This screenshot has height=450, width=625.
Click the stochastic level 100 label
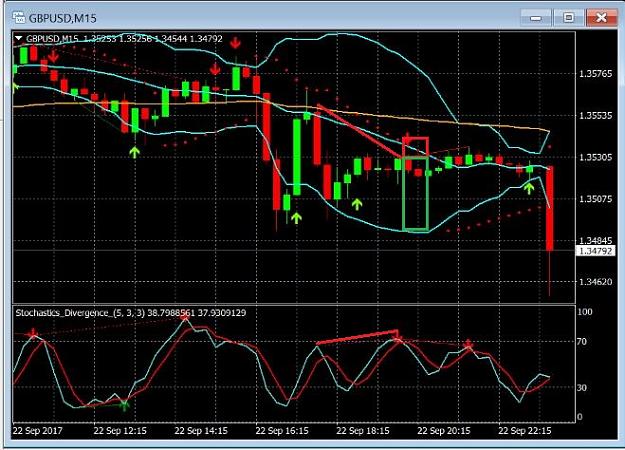585,312
